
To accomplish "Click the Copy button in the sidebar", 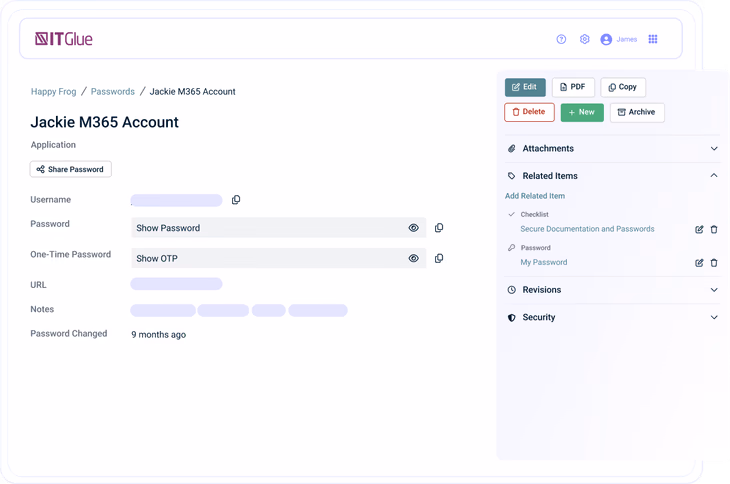I will click(x=623, y=87).
